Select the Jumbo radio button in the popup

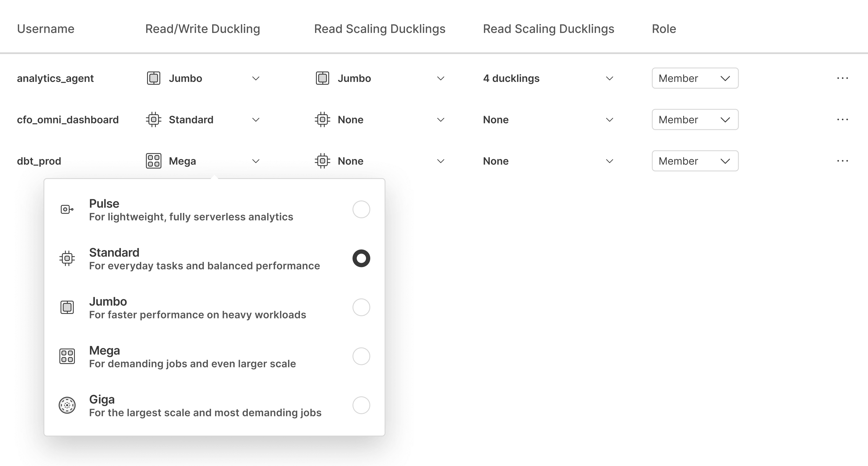[361, 307]
